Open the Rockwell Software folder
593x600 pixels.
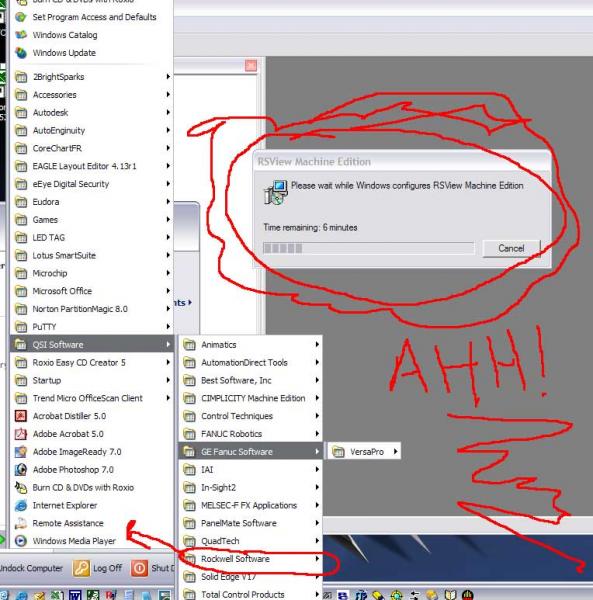tap(251, 559)
